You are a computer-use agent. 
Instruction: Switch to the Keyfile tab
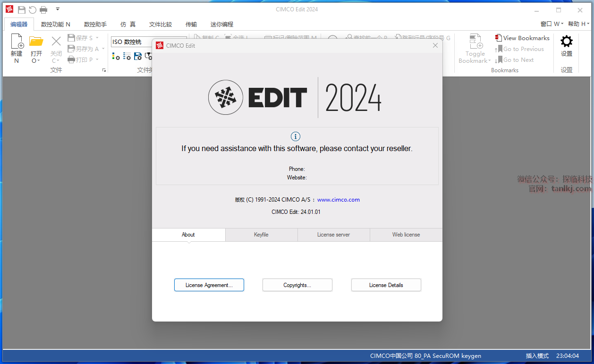coord(261,235)
